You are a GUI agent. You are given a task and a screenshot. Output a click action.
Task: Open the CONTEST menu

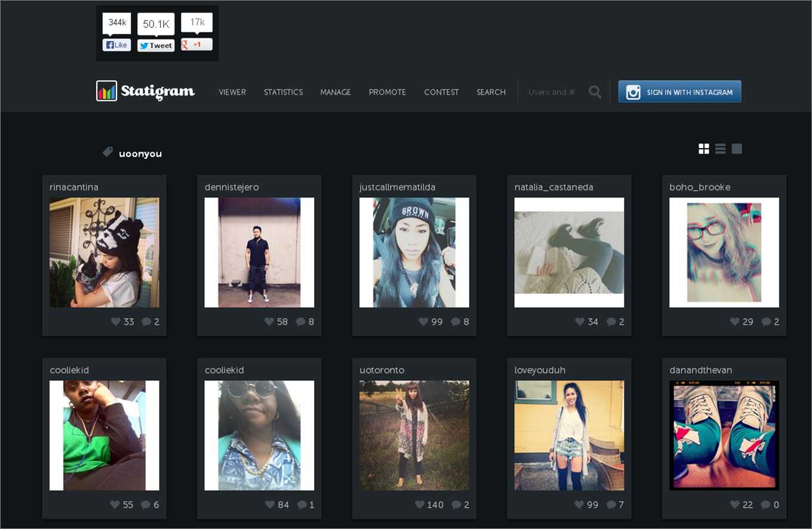coord(441,92)
